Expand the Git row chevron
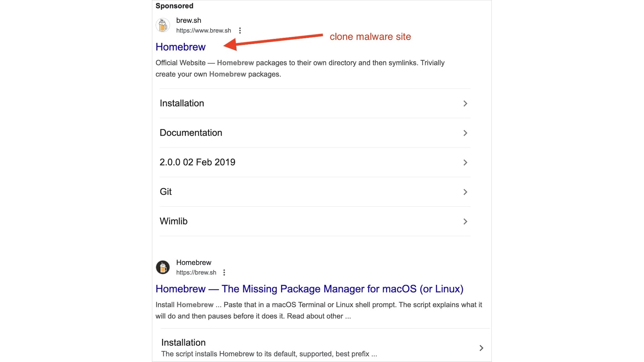Viewport: 644px width, 362px height. pyautogui.click(x=465, y=192)
